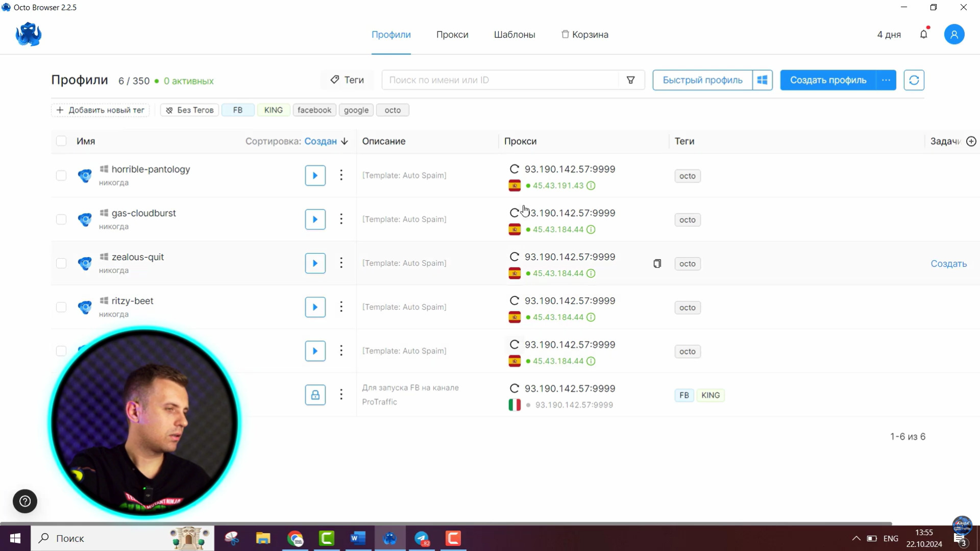
Task: Open three-dot menu for gas-cloudburst
Action: [x=341, y=219]
